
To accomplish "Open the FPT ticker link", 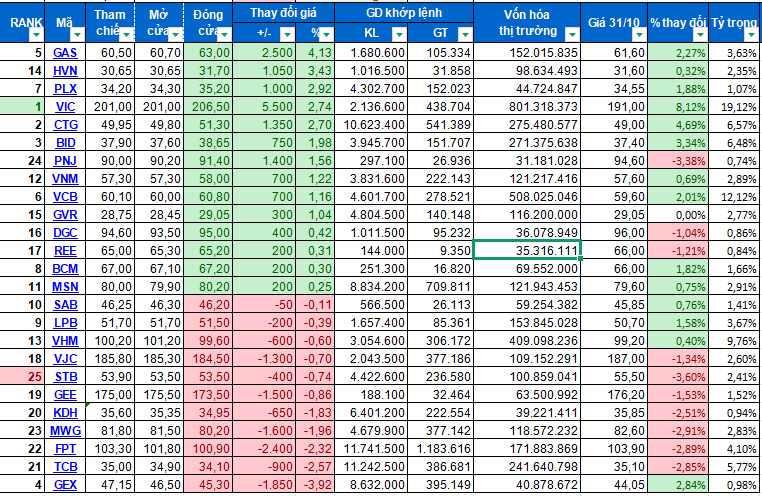I will (x=65, y=448).
